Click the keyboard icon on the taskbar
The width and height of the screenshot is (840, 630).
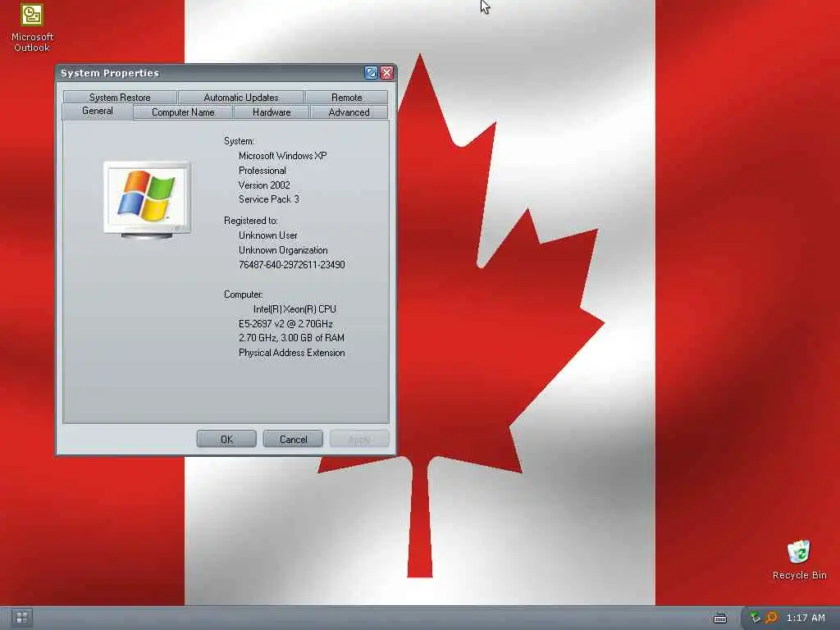[x=720, y=619]
